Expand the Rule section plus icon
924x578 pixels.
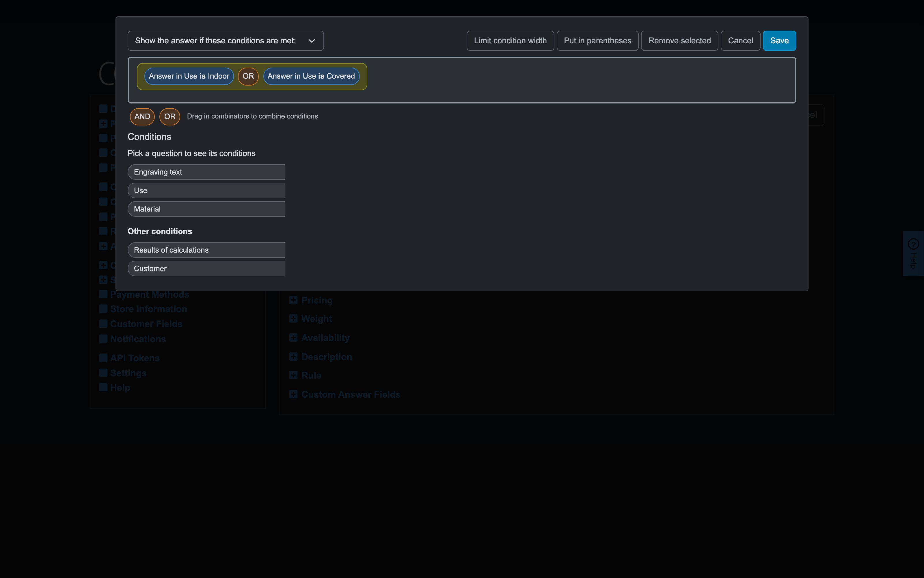(293, 375)
